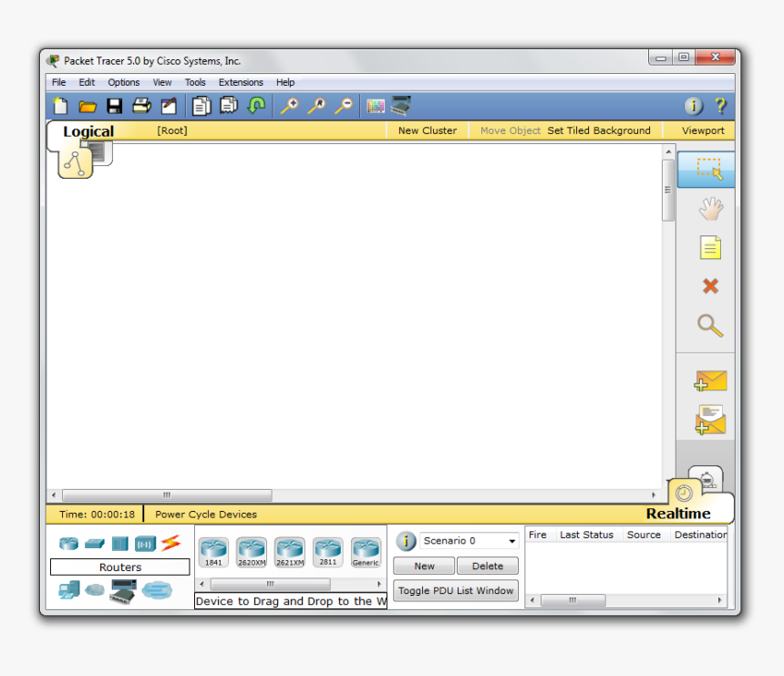
Task: Click the Zoom Out magnifier icon
Action: 344,106
